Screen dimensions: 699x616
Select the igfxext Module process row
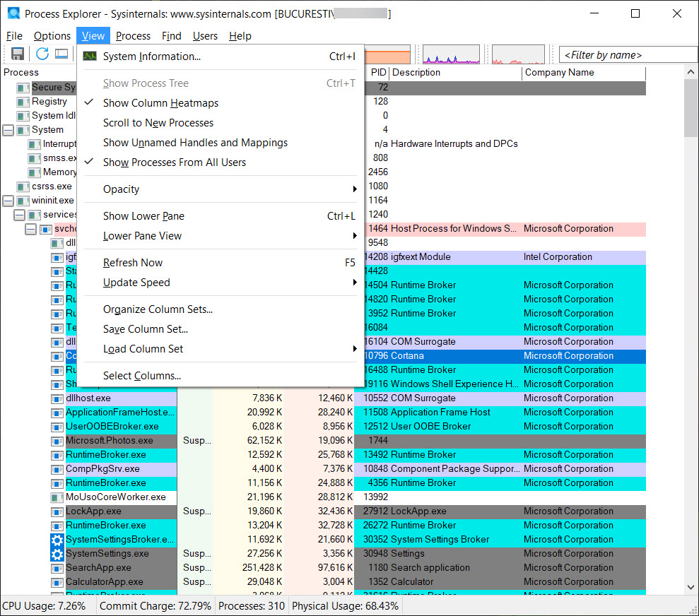[x=504, y=257]
